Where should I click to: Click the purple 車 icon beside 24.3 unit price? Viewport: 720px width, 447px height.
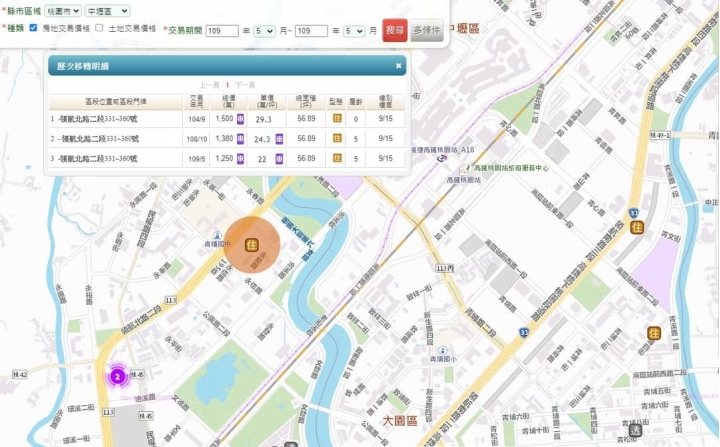[x=279, y=139]
